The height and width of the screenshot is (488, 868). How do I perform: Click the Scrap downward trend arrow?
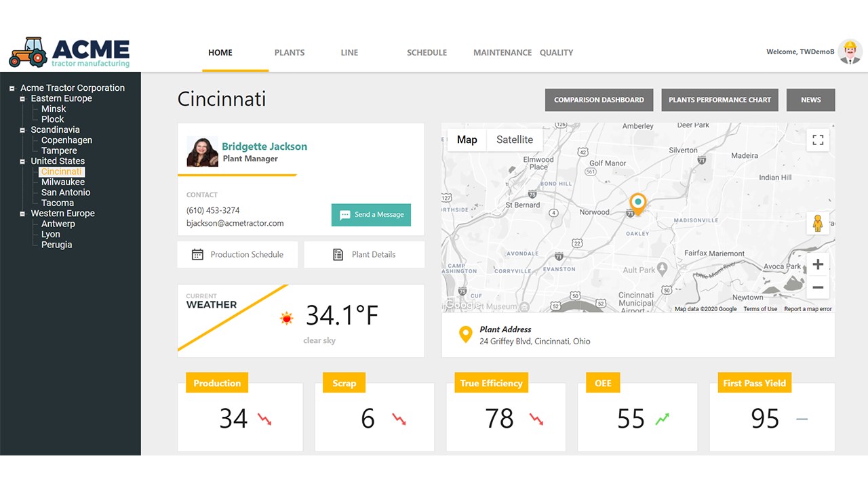tap(399, 419)
